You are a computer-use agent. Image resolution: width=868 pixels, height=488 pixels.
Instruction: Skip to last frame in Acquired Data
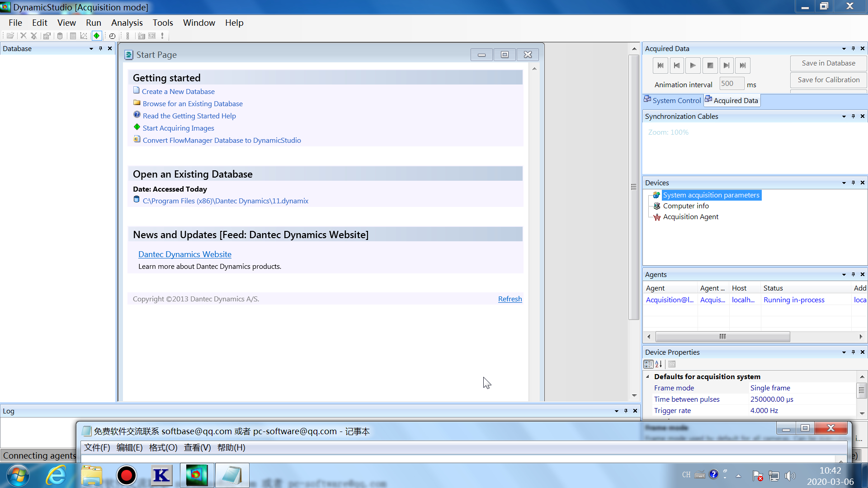[x=743, y=66]
